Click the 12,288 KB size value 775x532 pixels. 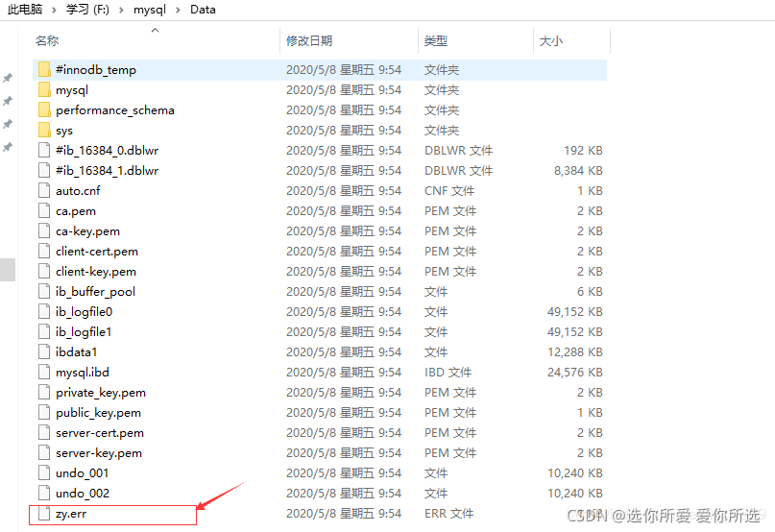(575, 352)
